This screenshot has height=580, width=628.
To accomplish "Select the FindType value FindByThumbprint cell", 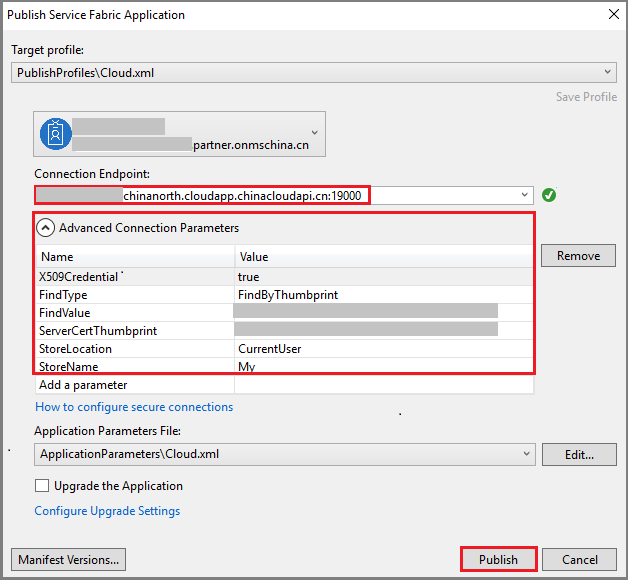I will coord(384,295).
